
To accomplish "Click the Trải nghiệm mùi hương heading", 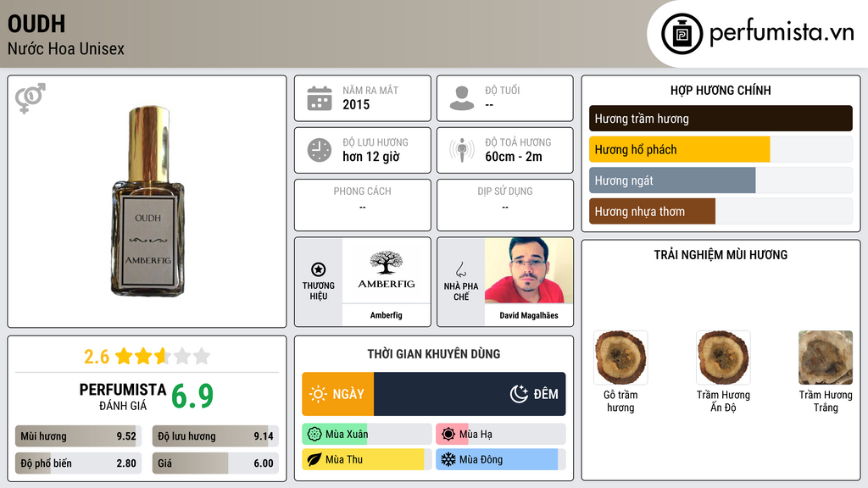I will pos(721,255).
